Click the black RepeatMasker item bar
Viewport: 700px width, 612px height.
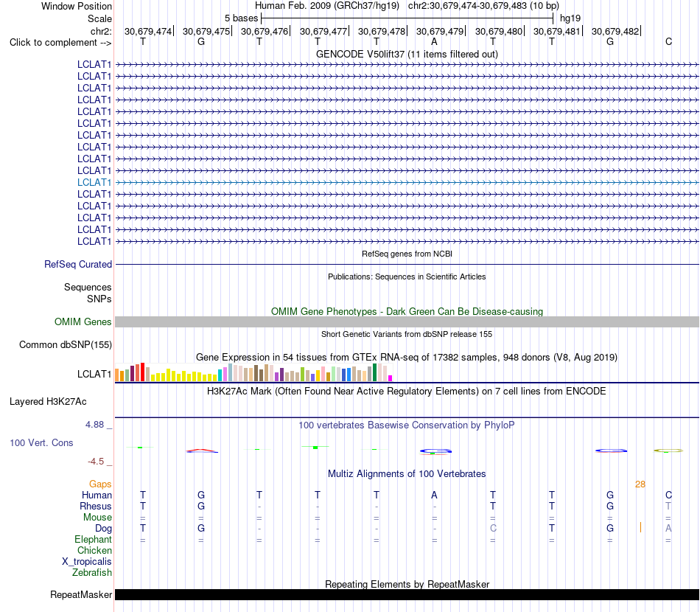407,594
